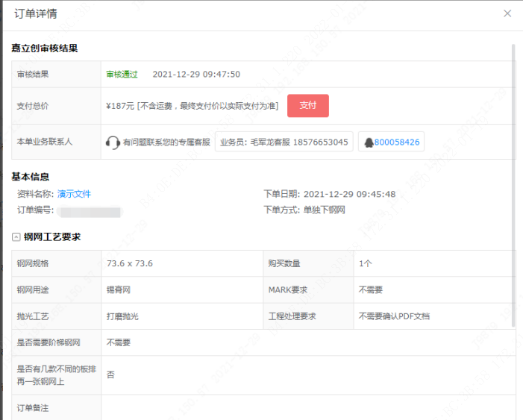Open the 演示文件 file link
The image size is (523, 420).
coord(74,194)
